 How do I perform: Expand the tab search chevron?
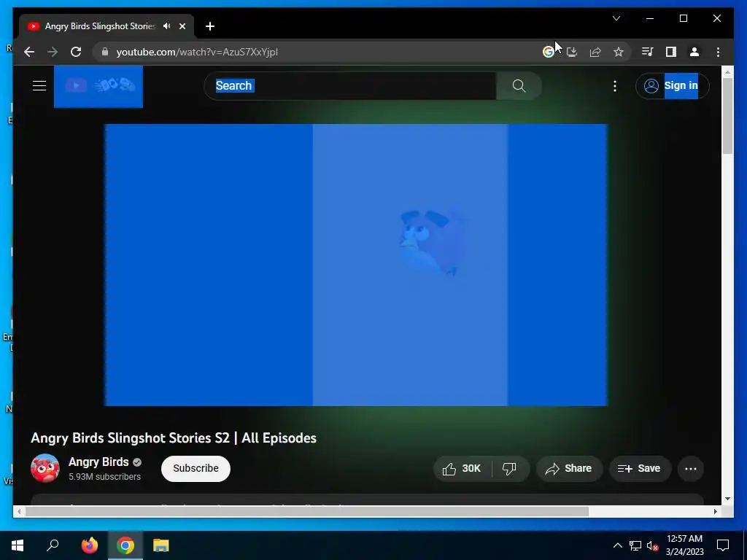pos(616,18)
